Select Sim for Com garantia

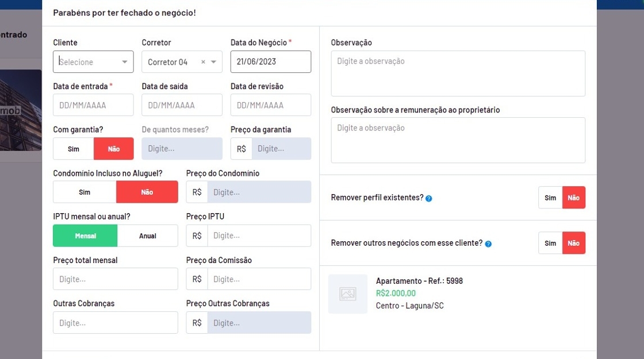coord(74,149)
